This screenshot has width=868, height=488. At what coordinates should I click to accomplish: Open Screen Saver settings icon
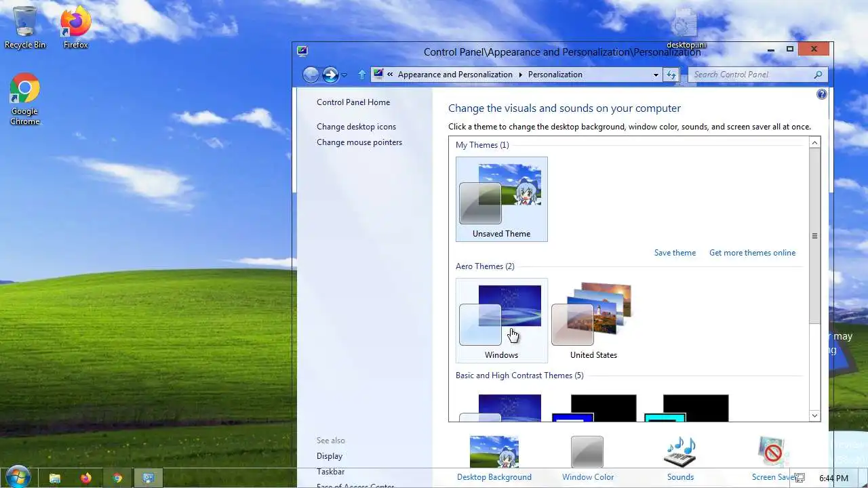(x=773, y=452)
